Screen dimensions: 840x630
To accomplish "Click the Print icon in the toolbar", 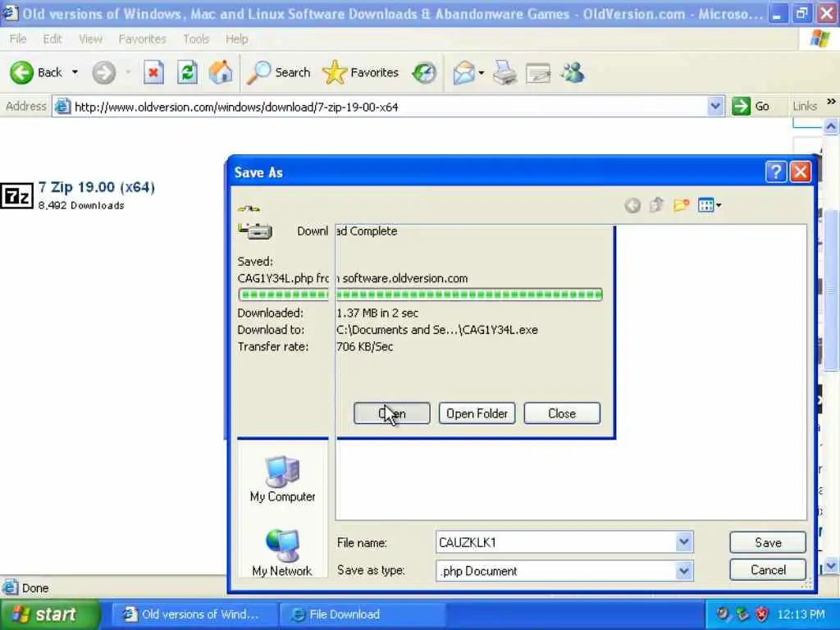I will tap(504, 72).
